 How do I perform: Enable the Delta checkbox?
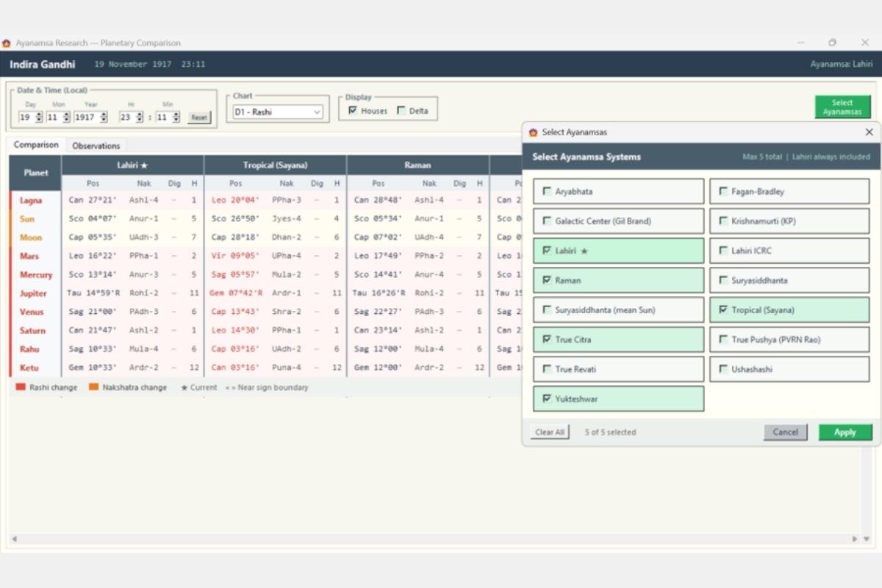(401, 111)
